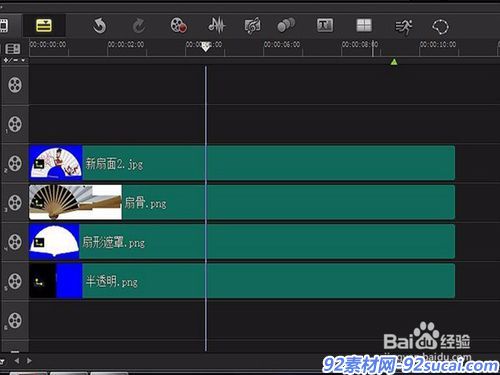The height and width of the screenshot is (375, 500).
Task: Click the 扇形遮罩.png white fan thumbnail
Action: 54,242
